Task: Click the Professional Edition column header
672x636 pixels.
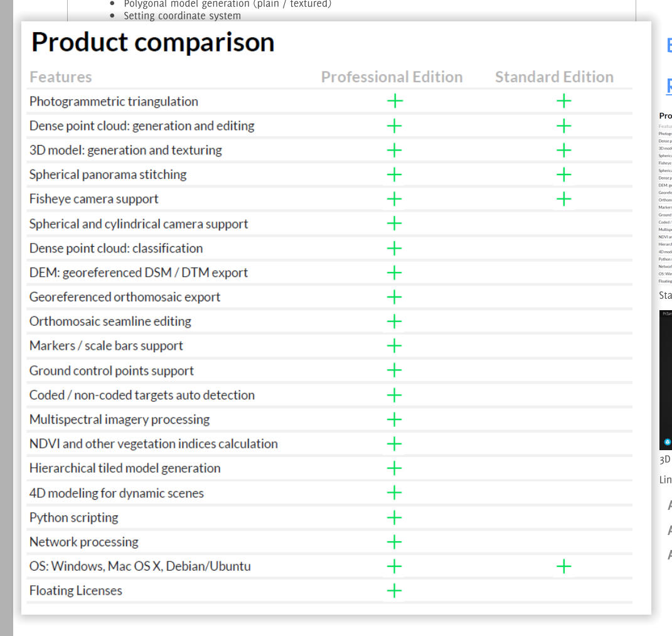Action: [392, 77]
